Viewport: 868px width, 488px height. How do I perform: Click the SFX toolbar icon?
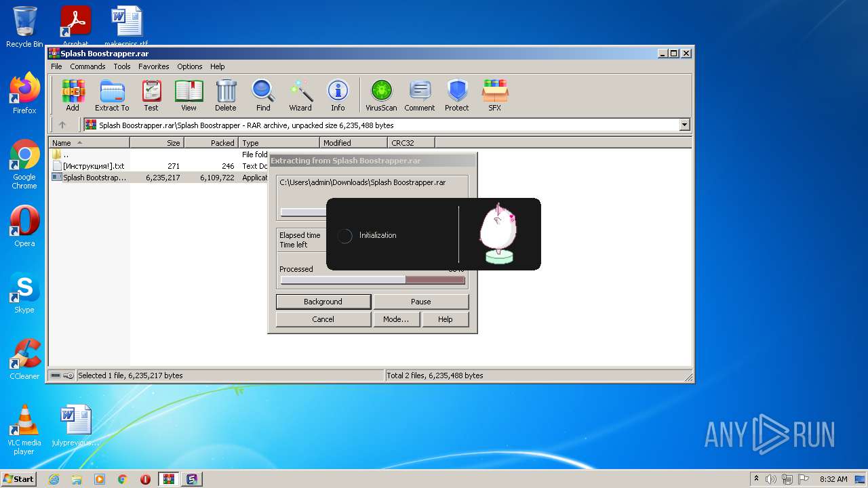(495, 95)
